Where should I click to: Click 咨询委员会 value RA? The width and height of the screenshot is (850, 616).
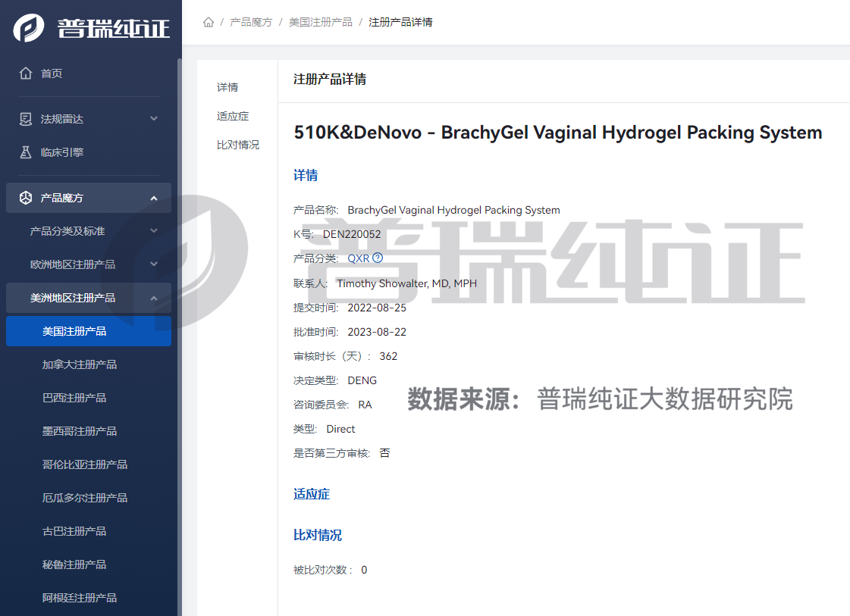pyautogui.click(x=365, y=405)
